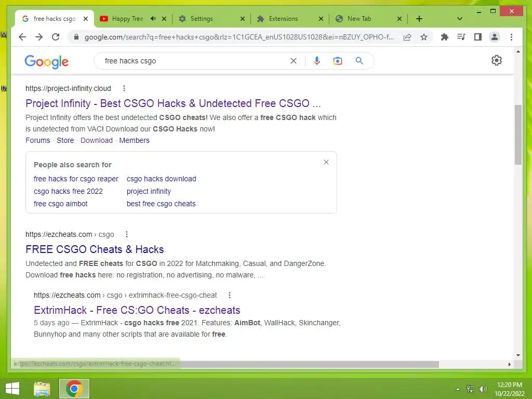Viewport: 532px width, 399px height.
Task: Go to the Google homepage logo
Action: pos(46,61)
